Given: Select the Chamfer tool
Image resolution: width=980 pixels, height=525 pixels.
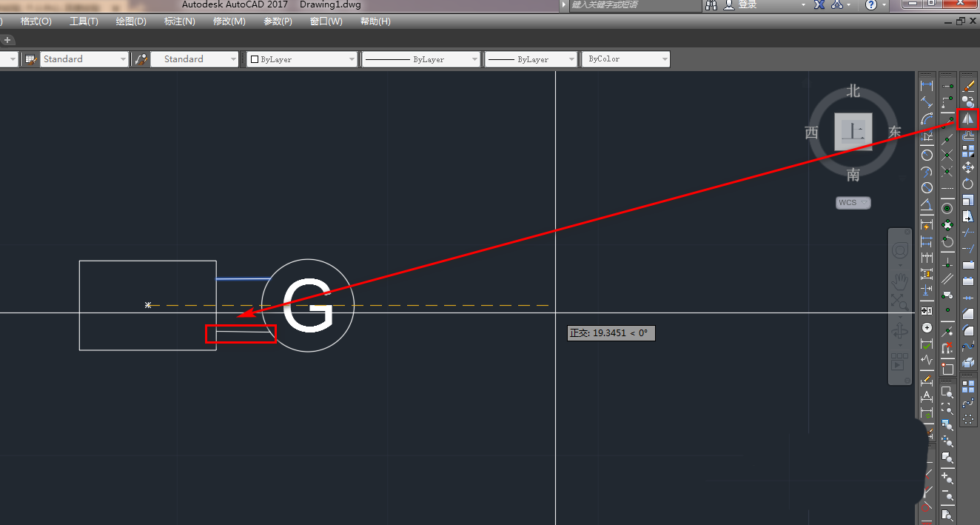Looking at the screenshot, I should 968,314.
